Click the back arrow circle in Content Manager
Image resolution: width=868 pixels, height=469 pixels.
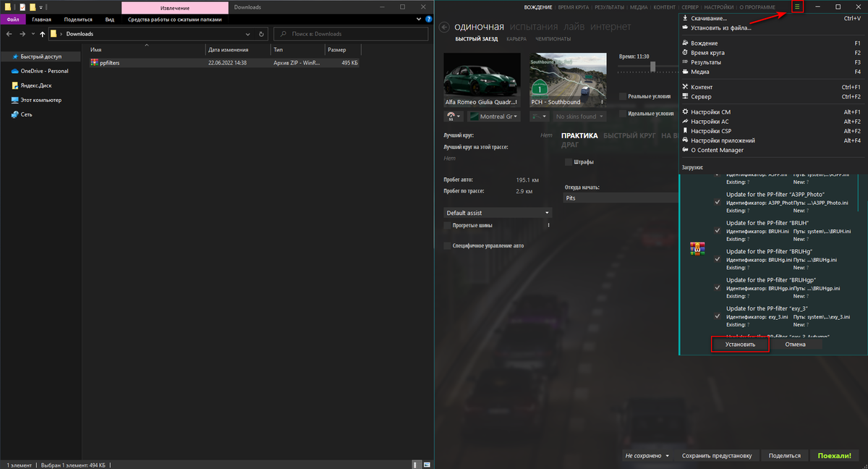444,28
